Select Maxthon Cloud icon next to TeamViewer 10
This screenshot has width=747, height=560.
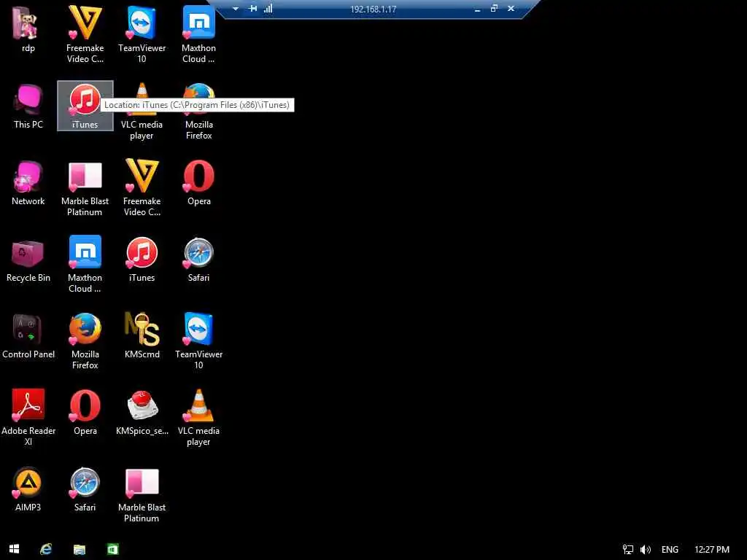[x=198, y=34]
